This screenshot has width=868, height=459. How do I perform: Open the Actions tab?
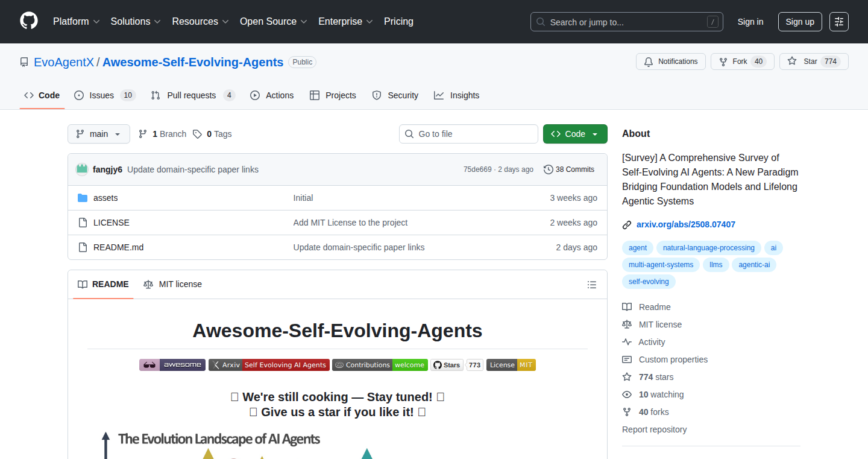tap(272, 95)
